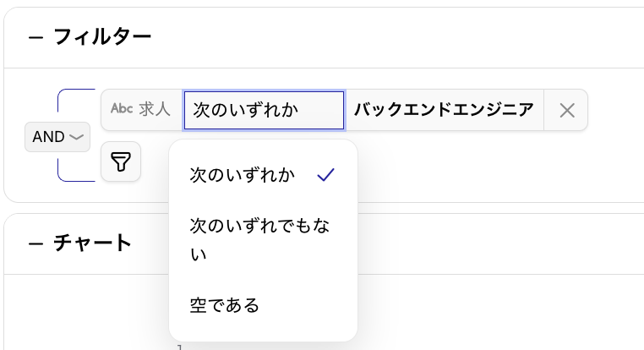Collapse the フィルター section dash icon

35,37
